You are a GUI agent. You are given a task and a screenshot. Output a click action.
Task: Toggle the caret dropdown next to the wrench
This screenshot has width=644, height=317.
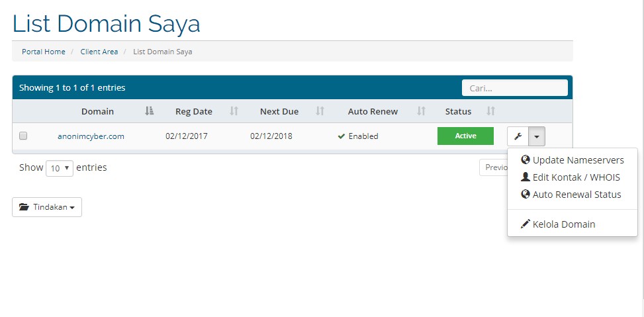[x=537, y=136]
